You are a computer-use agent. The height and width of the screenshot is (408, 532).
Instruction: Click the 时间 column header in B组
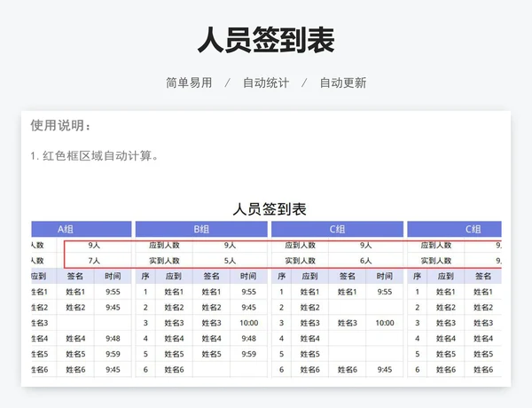click(x=248, y=277)
